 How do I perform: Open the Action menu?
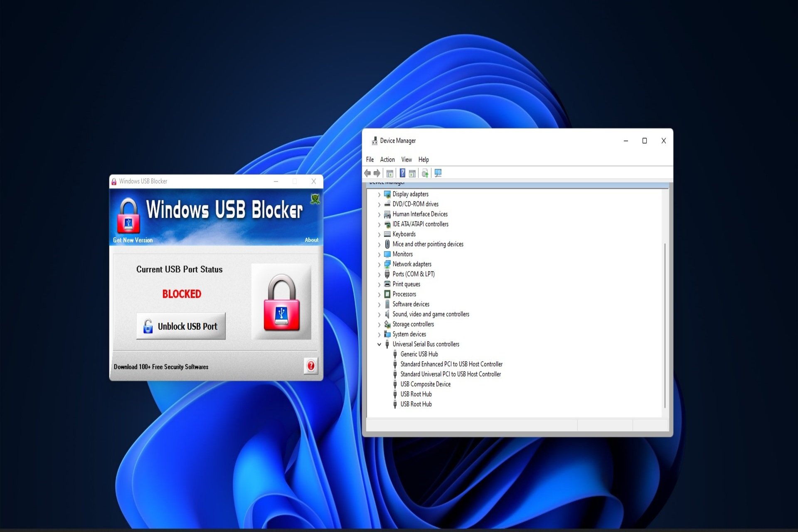387,160
